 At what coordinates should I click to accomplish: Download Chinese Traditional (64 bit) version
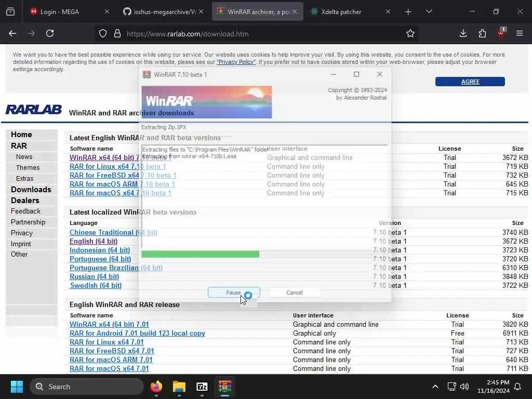[113, 232]
